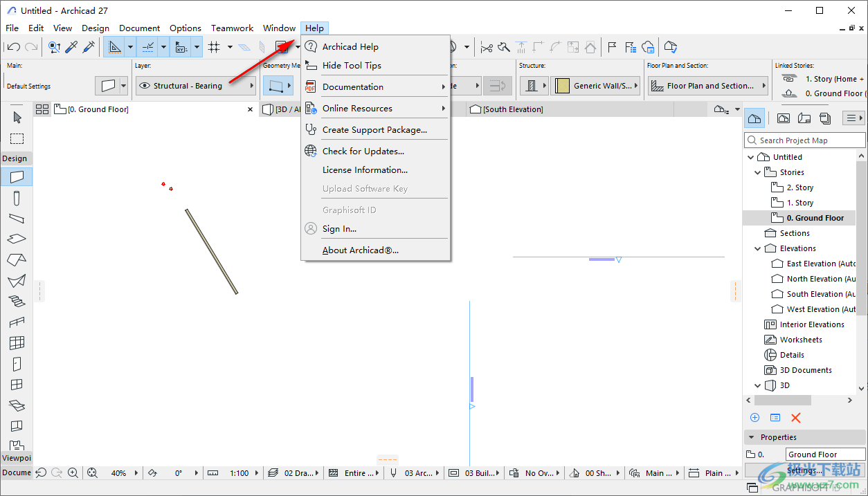
Task: Click the Ground Floor name field
Action: click(825, 454)
